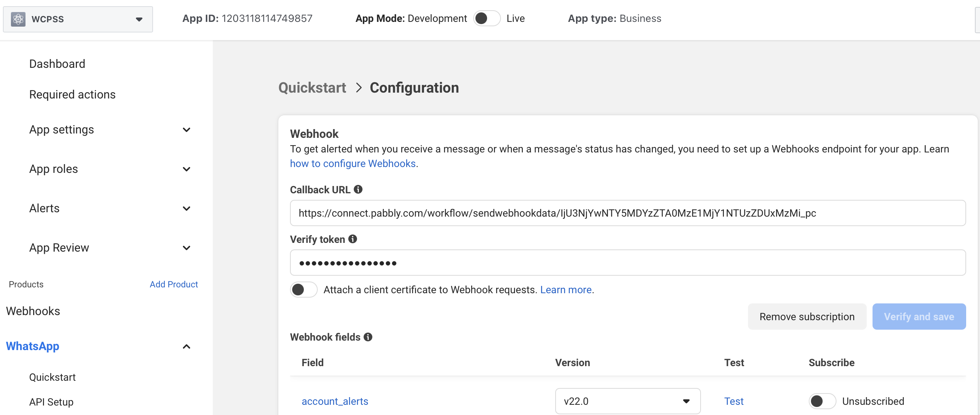Toggle App Mode to Live
This screenshot has height=415, width=980.
point(487,18)
